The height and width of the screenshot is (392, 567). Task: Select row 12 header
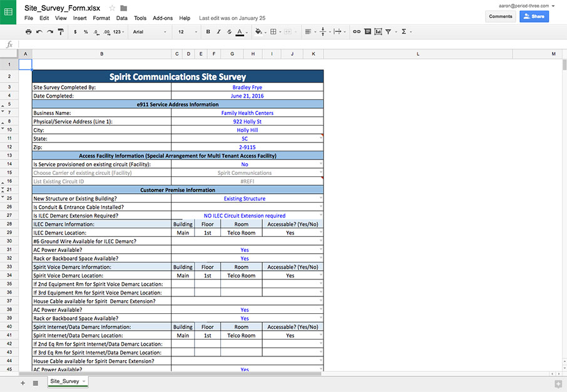point(9,147)
